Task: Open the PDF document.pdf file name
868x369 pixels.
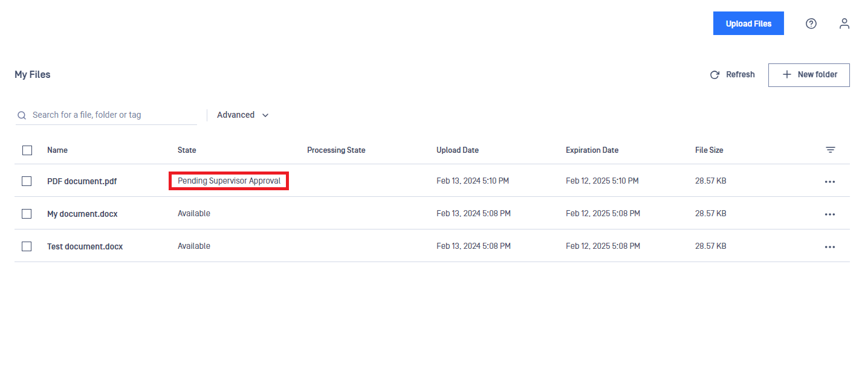Action: [x=82, y=181]
